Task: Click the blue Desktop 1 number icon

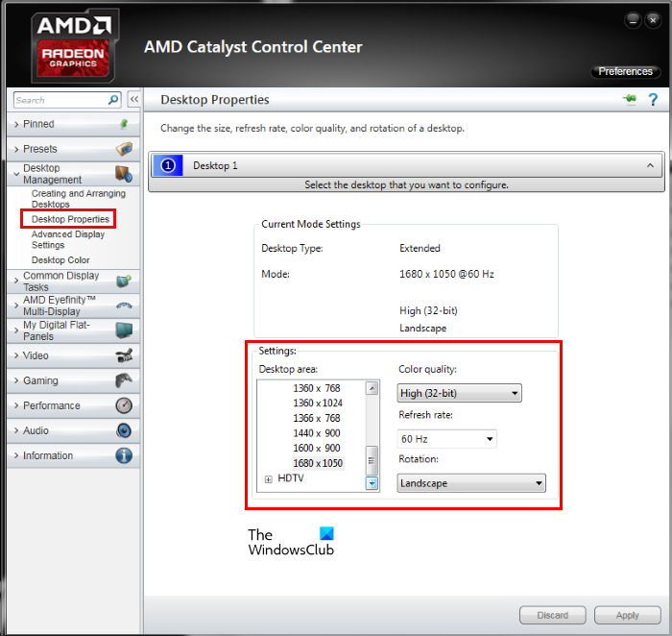Action: pos(168,165)
